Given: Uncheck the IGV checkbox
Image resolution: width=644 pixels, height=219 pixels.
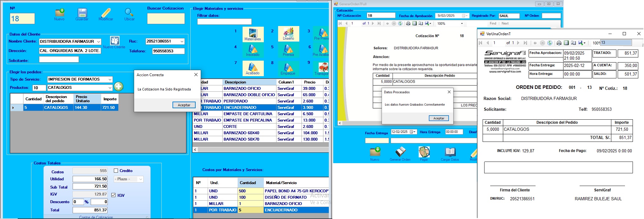Looking at the screenshot, I should (114, 195).
